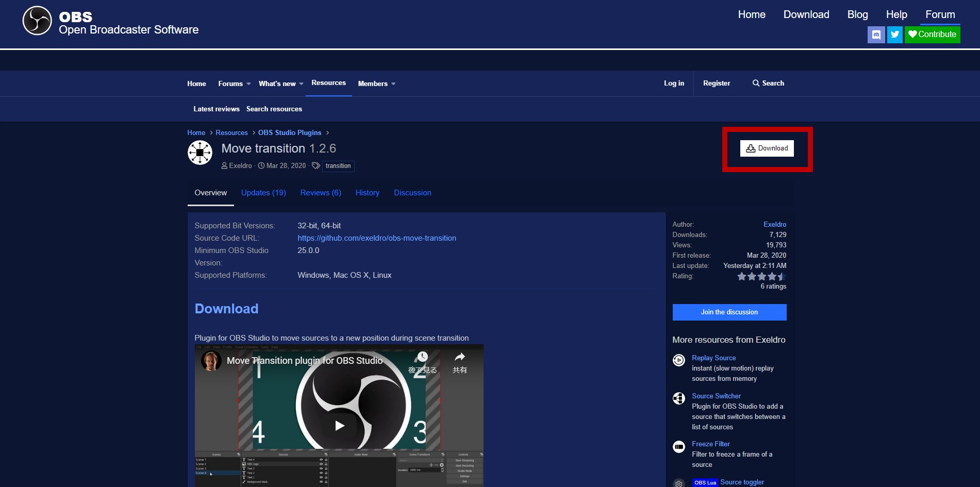The image size is (980, 487).
Task: Go to the Download page in header
Action: [x=806, y=14]
